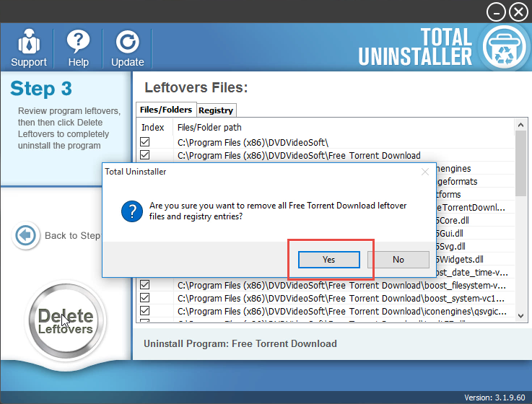
Task: Select the row ending in st_date_time-v...
Action: 472,273
